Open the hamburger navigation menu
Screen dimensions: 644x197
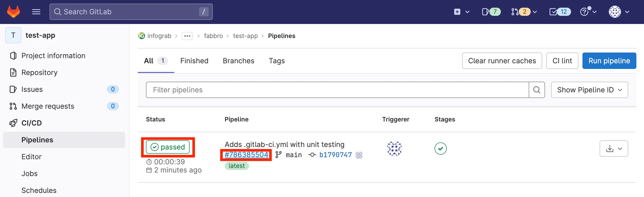[x=36, y=12]
